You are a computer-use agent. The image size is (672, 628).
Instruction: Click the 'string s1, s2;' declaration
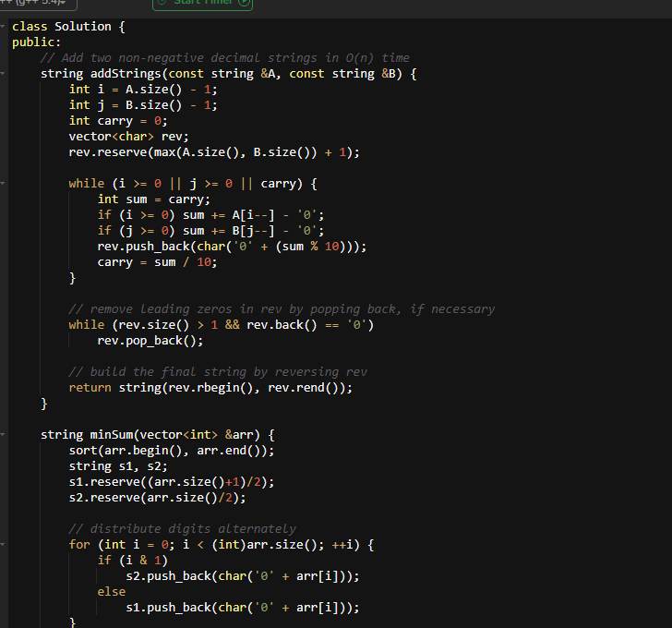[x=118, y=466]
